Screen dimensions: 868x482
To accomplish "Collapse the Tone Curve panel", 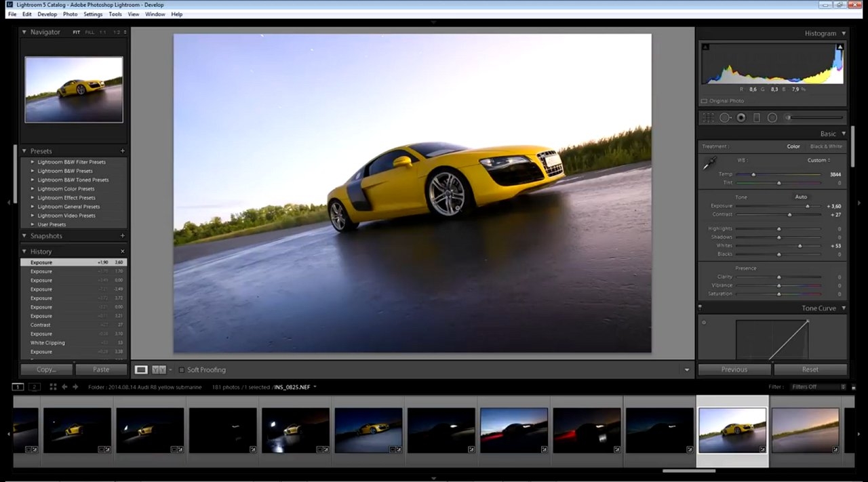I will [844, 308].
